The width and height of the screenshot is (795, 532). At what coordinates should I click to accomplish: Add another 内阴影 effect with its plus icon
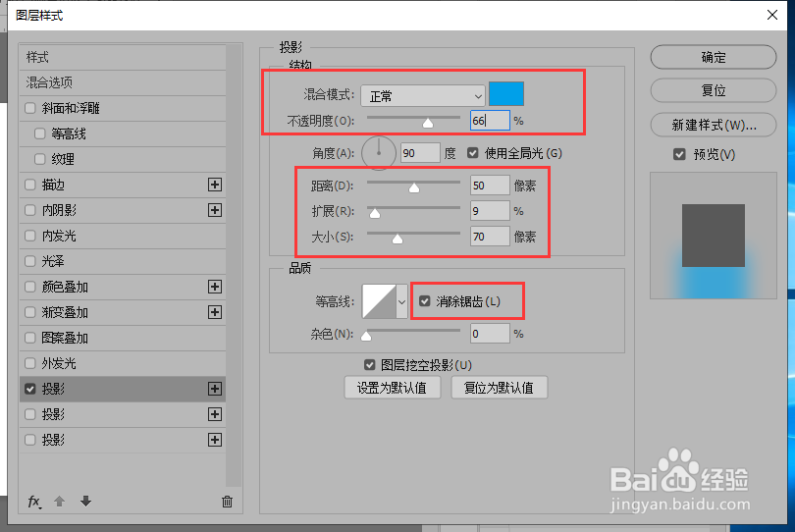215,210
